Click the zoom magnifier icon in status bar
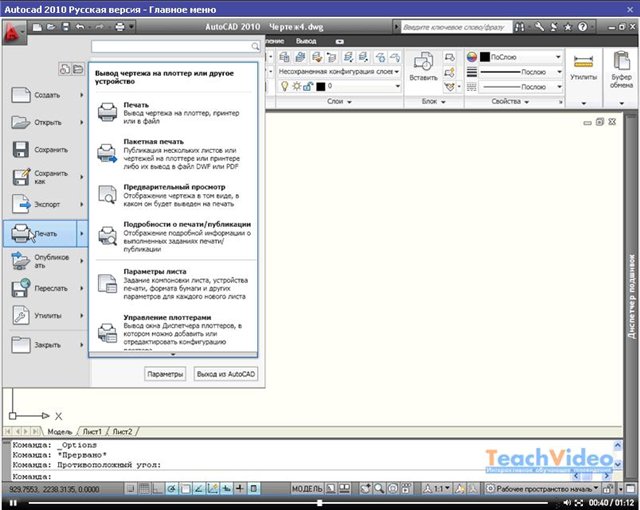This screenshot has height=510, width=640. tap(379, 488)
